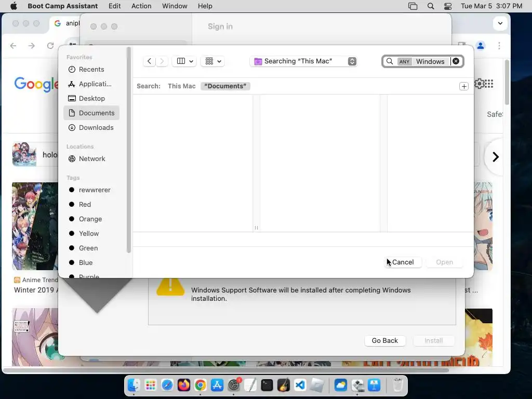Click the search field containing Windows
This screenshot has height=399, width=532.
(x=423, y=61)
